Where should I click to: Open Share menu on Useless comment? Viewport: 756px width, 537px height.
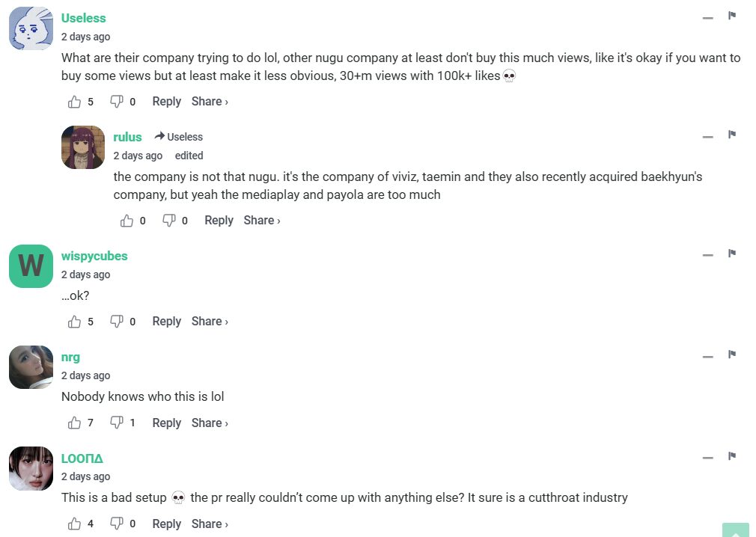[x=210, y=102]
